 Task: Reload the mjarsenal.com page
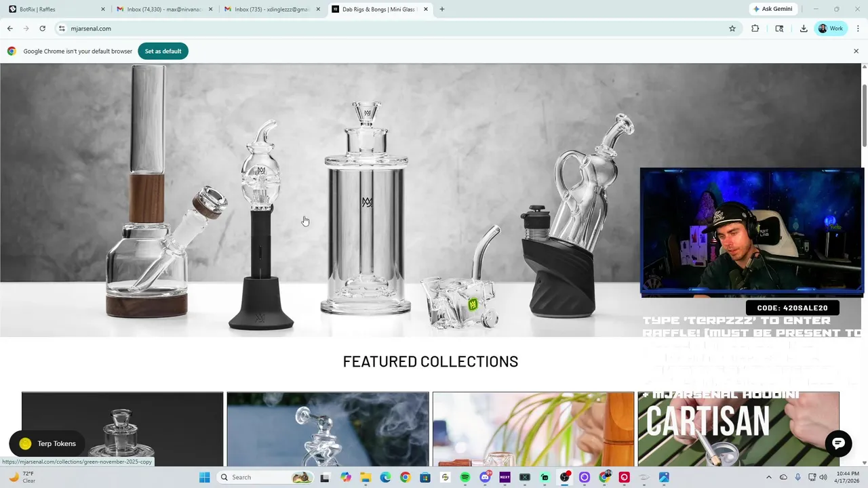pos(42,28)
